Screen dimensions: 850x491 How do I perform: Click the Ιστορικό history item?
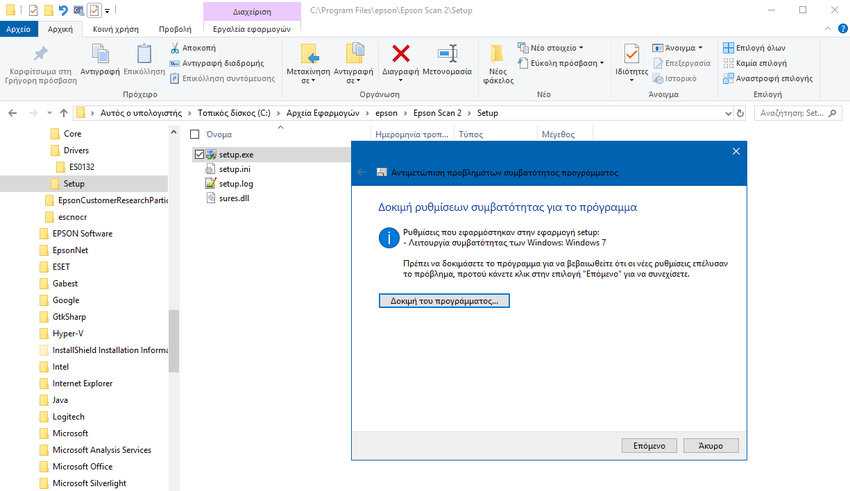675,79
